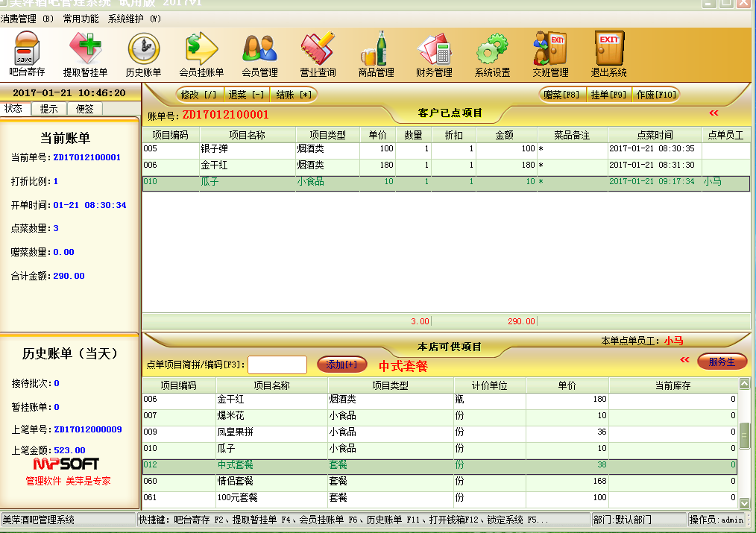The image size is (756, 533).
Task: Click 作废[F10] button
Action: point(656,95)
